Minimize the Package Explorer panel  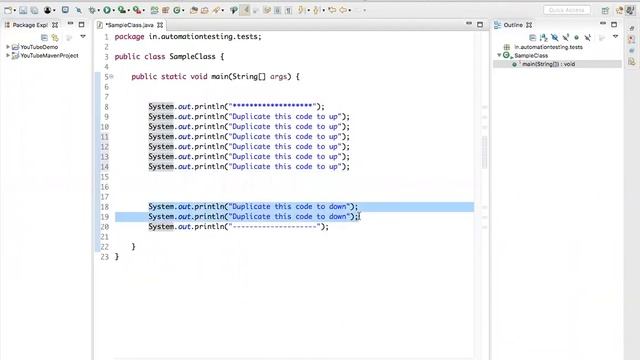tap(70, 24)
